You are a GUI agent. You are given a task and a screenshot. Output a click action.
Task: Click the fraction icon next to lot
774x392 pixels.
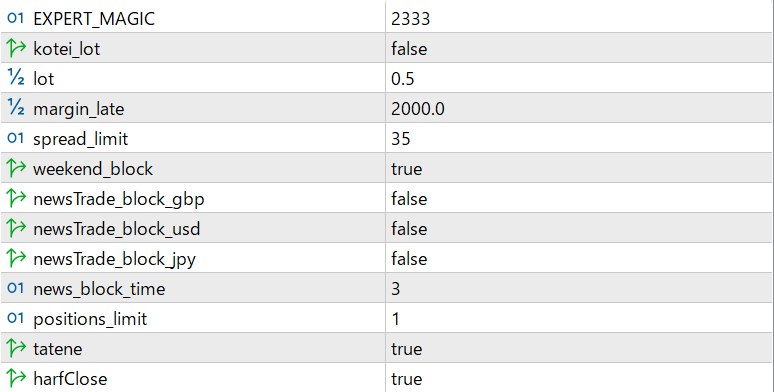pyautogui.click(x=16, y=78)
